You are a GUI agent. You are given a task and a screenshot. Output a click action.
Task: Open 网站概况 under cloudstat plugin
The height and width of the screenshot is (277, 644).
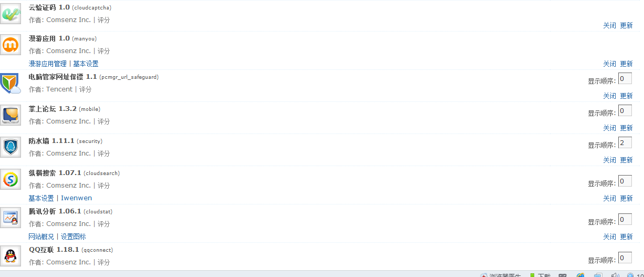point(41,237)
